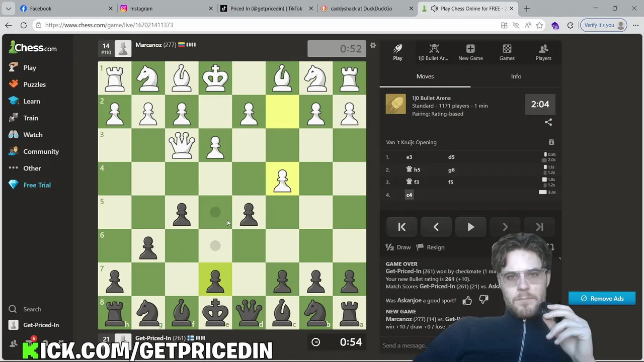Jump to the first move

pyautogui.click(x=401, y=227)
